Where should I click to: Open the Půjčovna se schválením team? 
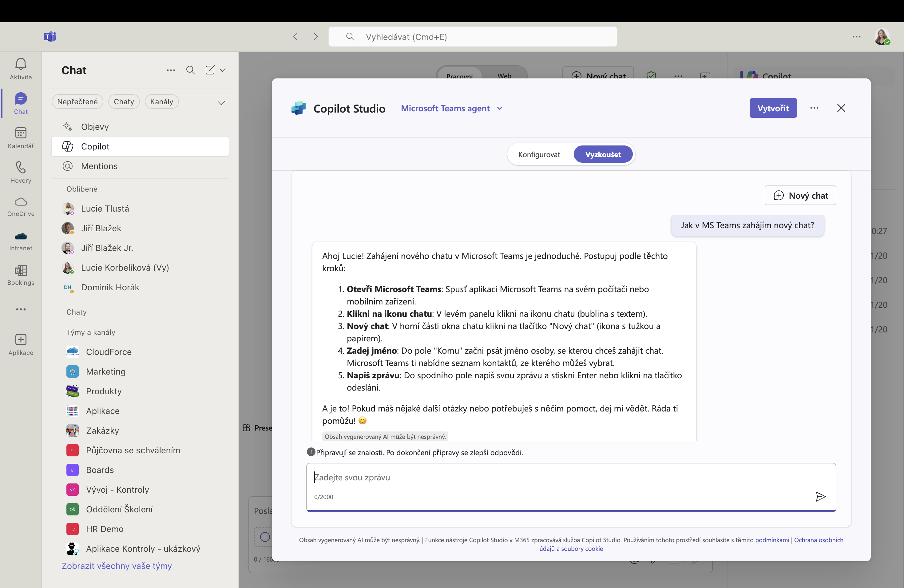click(123, 450)
